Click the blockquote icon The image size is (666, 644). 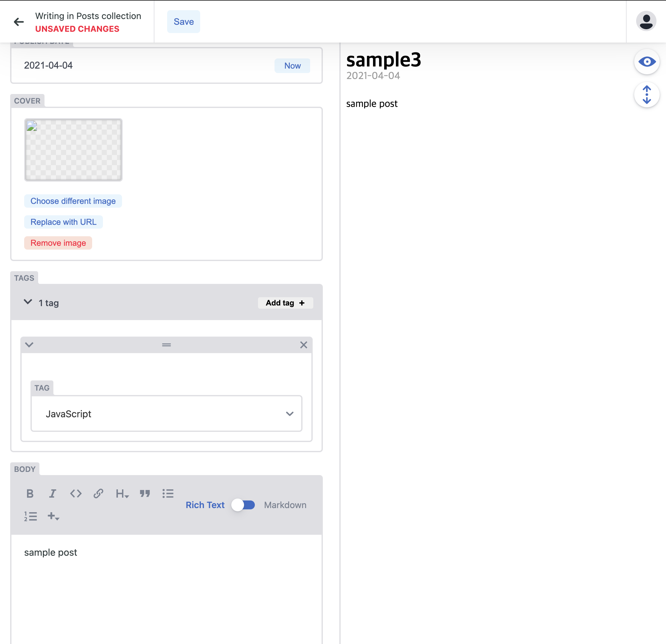pyautogui.click(x=145, y=493)
